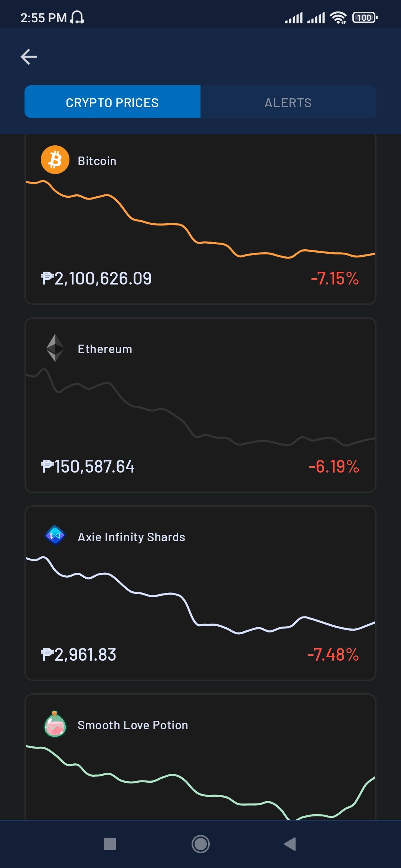Tap the Android back triangle button
Viewport: 401px width, 868px height.
pyautogui.click(x=290, y=844)
